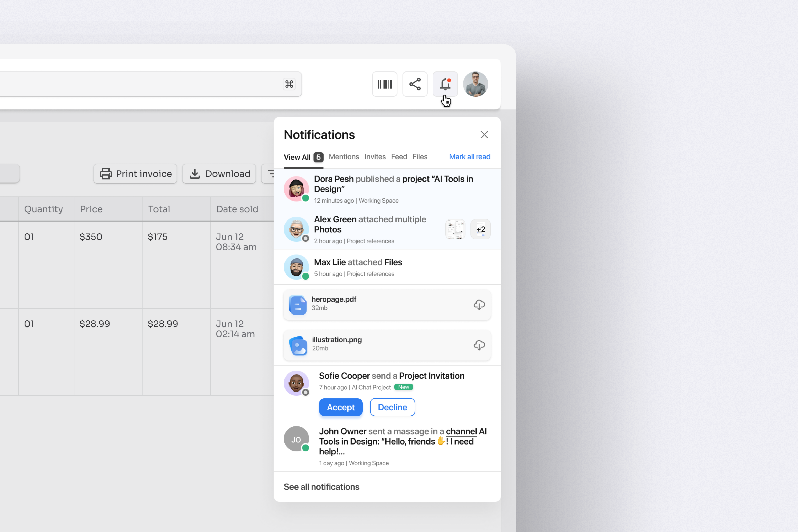Open Dora Pesh's profile avatar
The height and width of the screenshot is (532, 798).
click(296, 189)
